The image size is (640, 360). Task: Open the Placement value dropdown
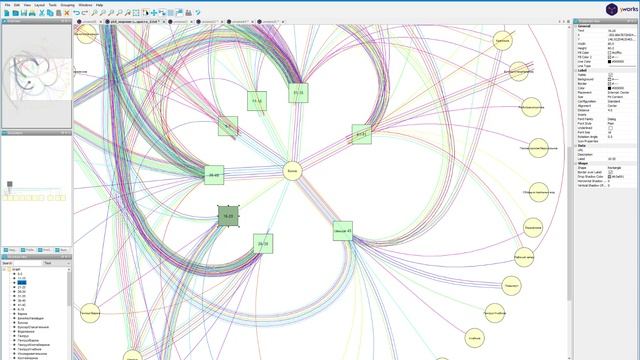click(622, 93)
